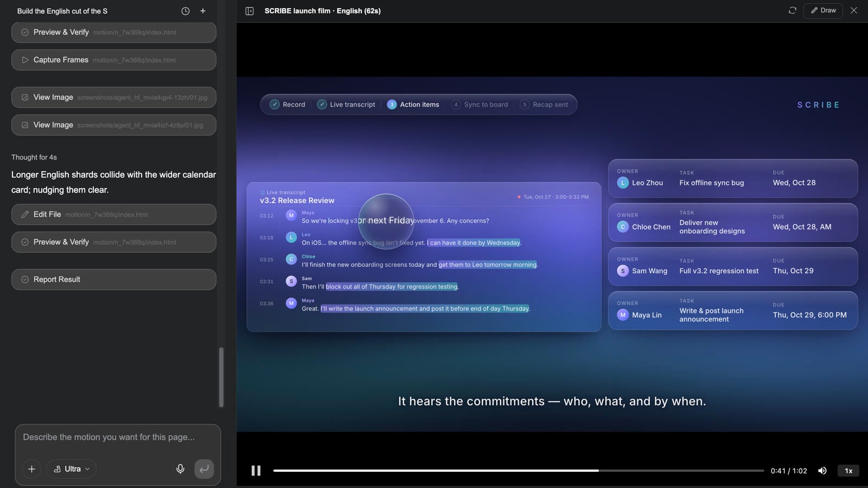868x488 pixels.
Task: Open the Report Result step
Action: coord(114,279)
